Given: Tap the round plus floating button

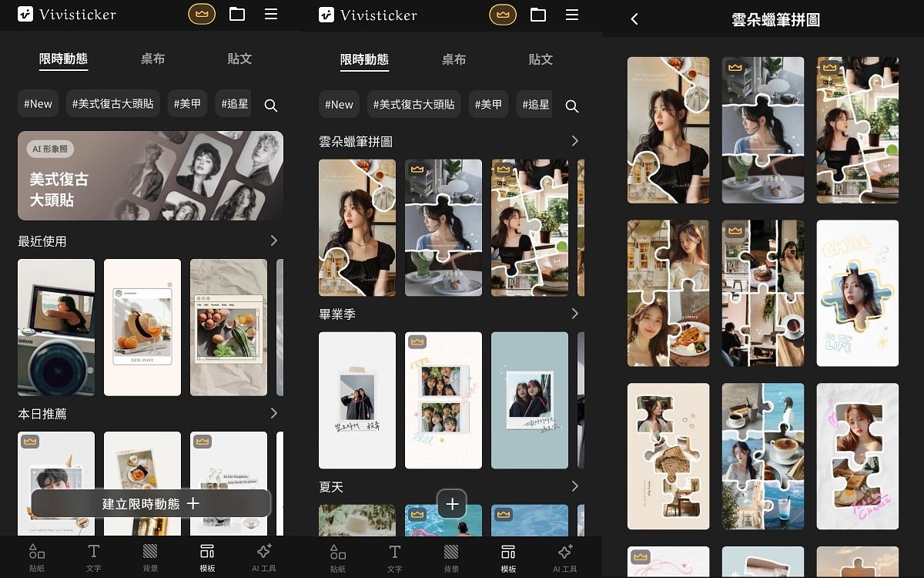Looking at the screenshot, I should (452, 504).
